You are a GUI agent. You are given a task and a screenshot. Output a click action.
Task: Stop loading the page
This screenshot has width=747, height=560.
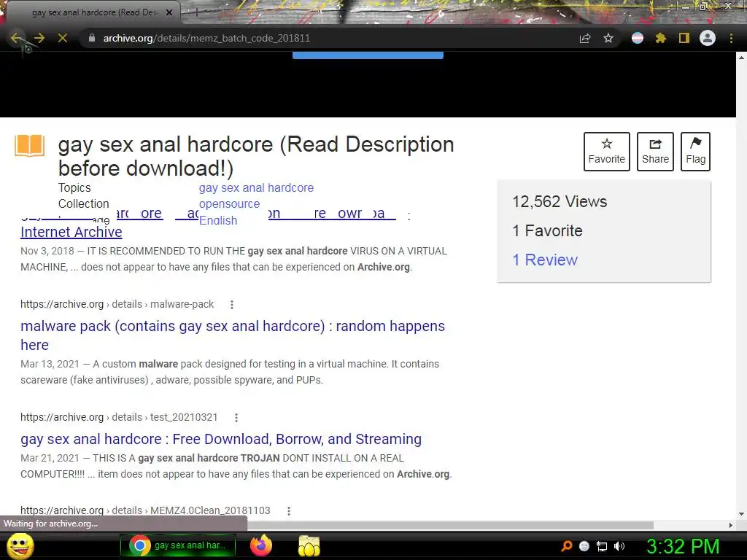(63, 38)
